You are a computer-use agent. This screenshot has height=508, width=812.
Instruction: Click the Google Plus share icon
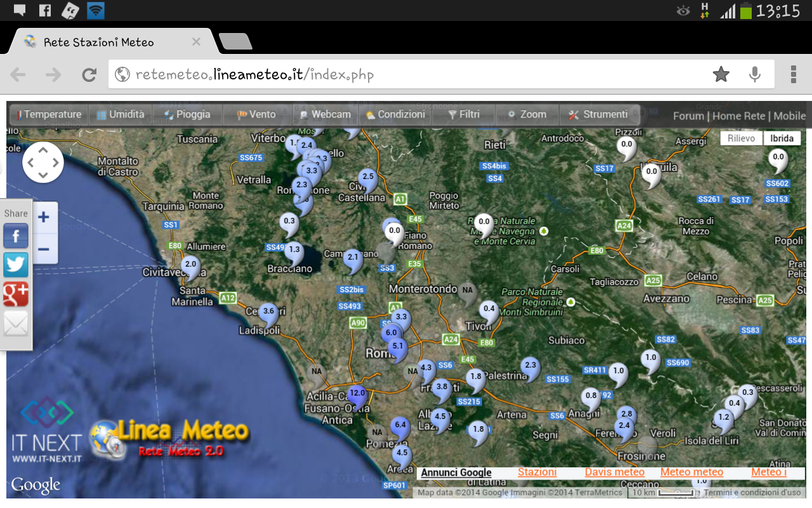[16, 295]
